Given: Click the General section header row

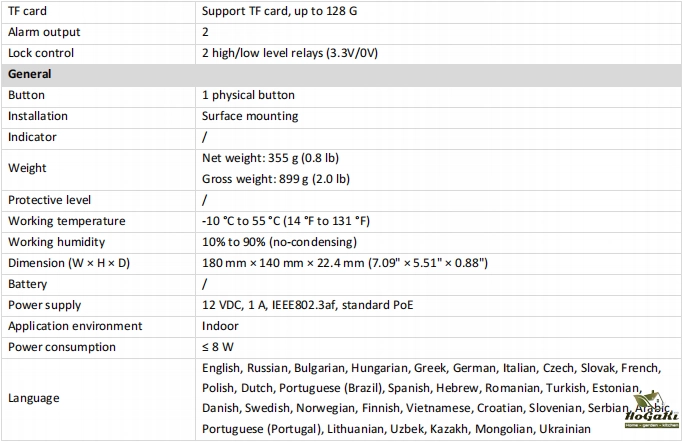Looking at the screenshot, I should coord(30,74).
